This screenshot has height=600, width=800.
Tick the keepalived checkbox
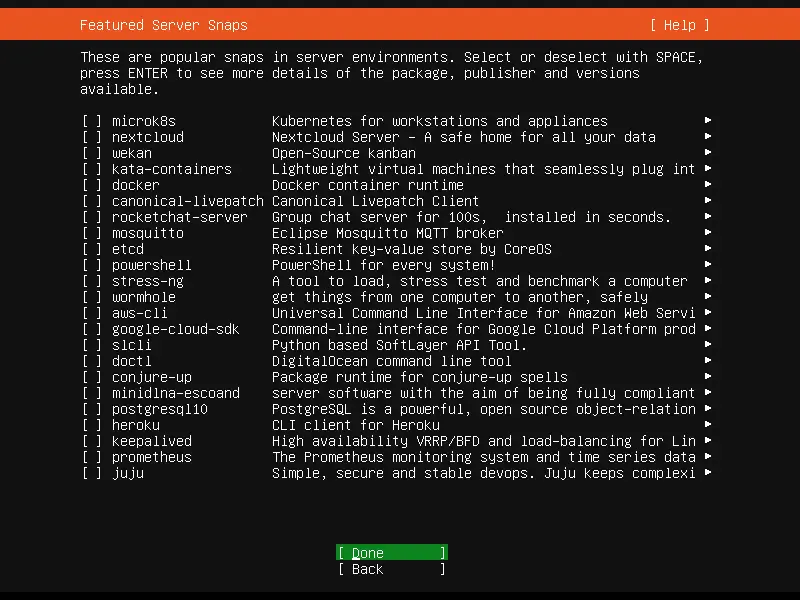(92, 441)
